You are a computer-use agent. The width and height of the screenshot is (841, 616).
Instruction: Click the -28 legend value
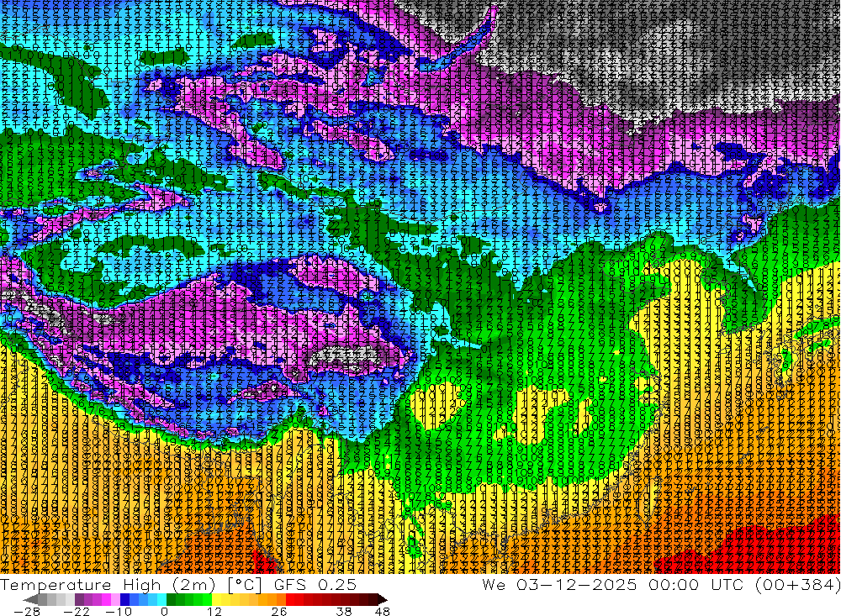(x=27, y=612)
